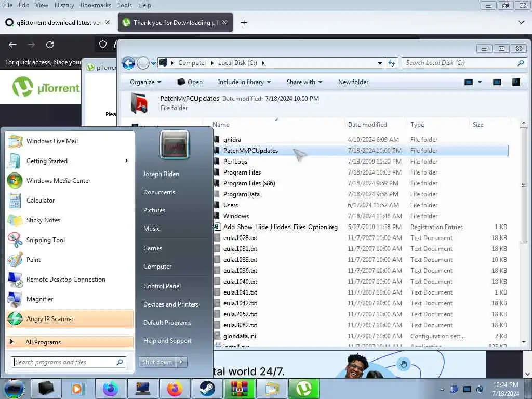Click the orange Firefox taskbar icon

pos(175,389)
